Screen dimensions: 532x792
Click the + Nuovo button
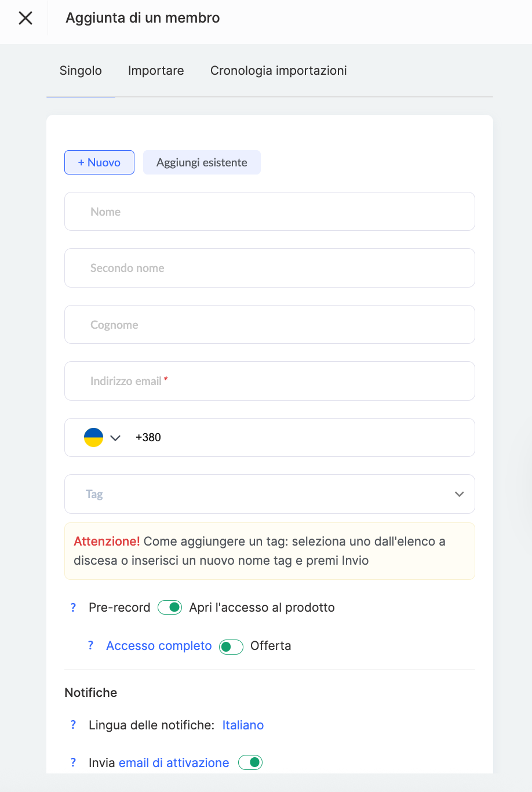coord(99,162)
